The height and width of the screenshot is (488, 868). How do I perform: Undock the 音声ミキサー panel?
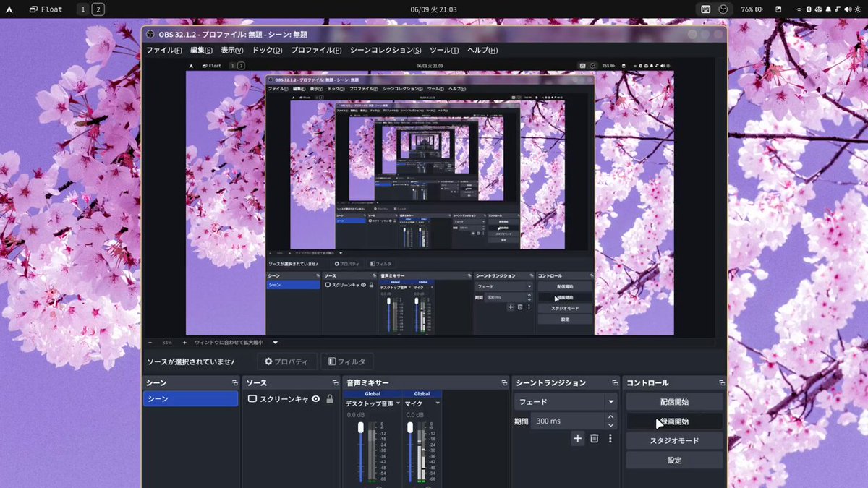click(x=504, y=382)
